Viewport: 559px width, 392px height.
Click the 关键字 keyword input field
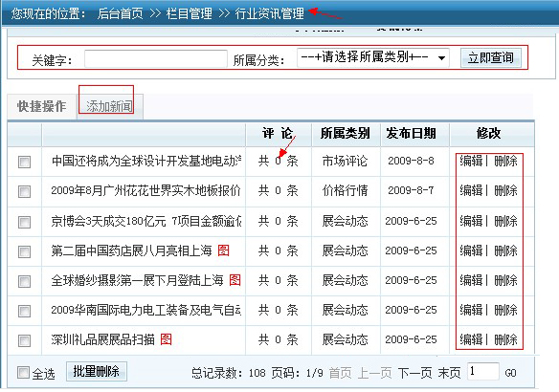click(156, 58)
